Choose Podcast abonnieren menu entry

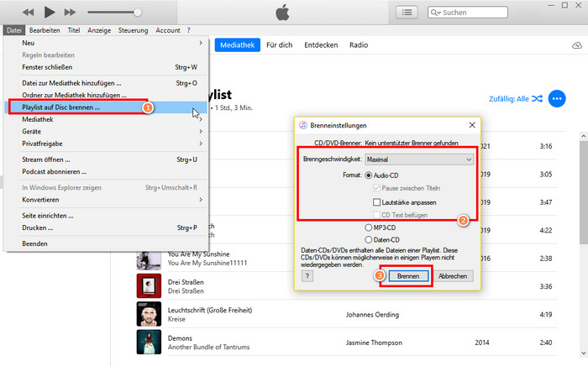[107, 171]
